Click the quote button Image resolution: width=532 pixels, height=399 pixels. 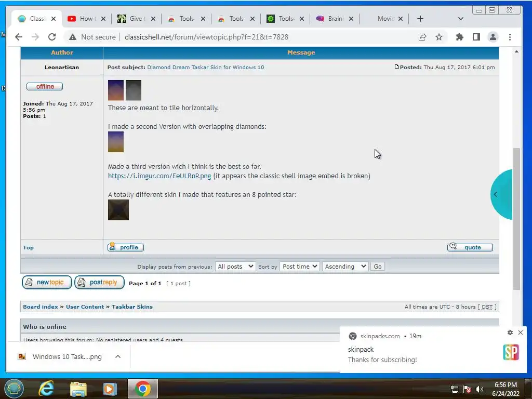470,247
